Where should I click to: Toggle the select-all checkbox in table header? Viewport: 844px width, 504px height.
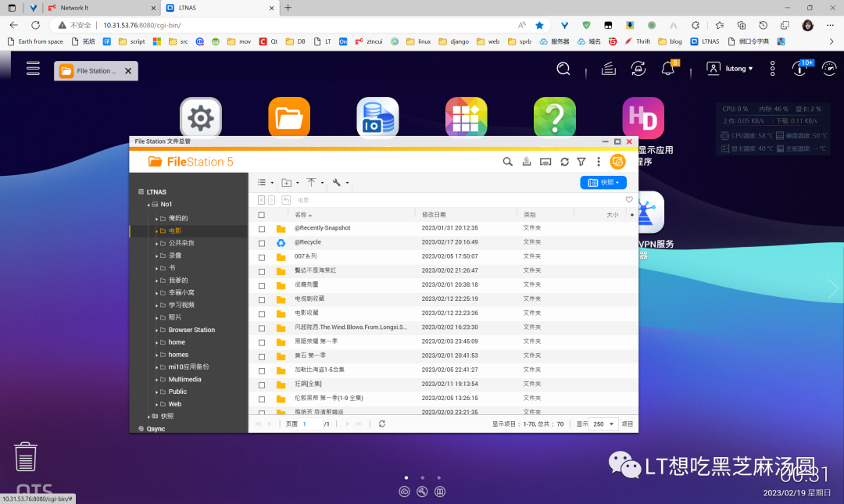262,215
